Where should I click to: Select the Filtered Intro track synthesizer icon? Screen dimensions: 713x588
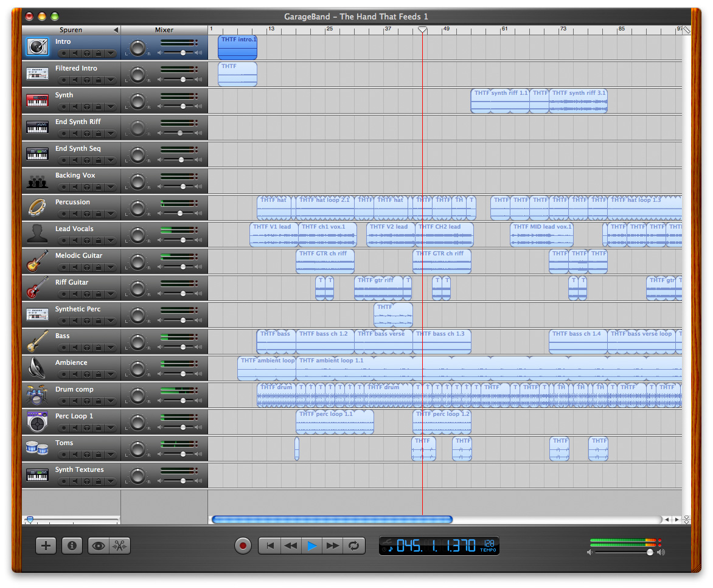coord(37,74)
